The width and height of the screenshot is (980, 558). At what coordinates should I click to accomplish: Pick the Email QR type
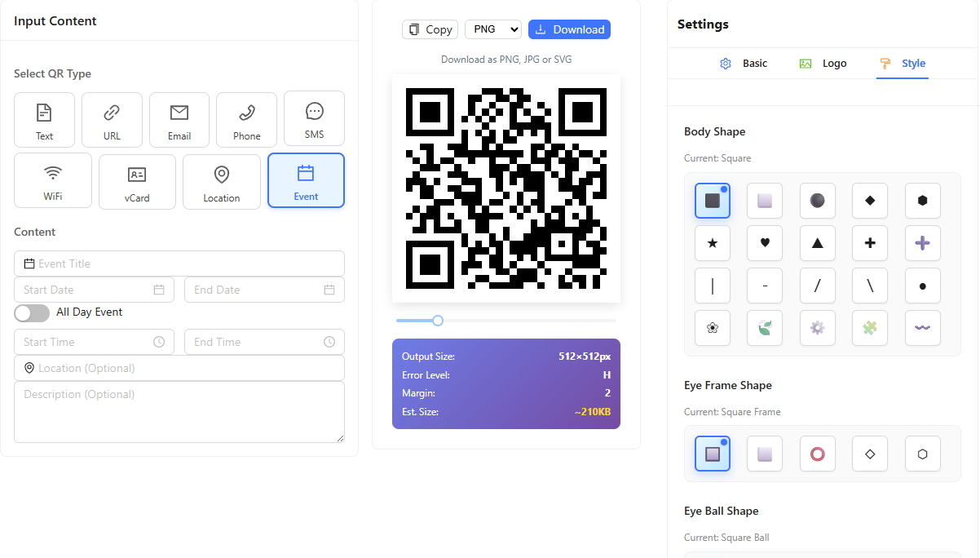click(179, 120)
